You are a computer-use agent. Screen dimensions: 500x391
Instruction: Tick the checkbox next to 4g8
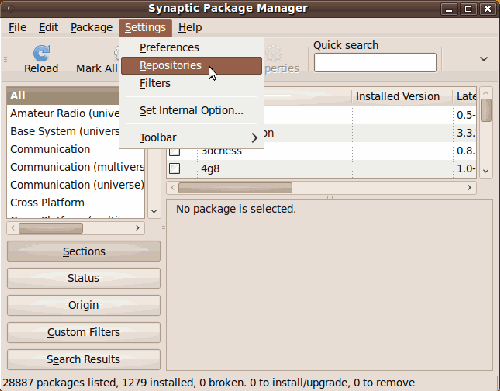pyautogui.click(x=174, y=168)
